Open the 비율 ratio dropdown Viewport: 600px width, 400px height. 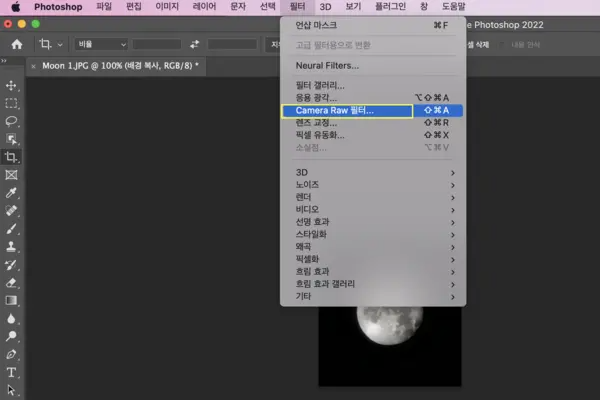pos(101,44)
